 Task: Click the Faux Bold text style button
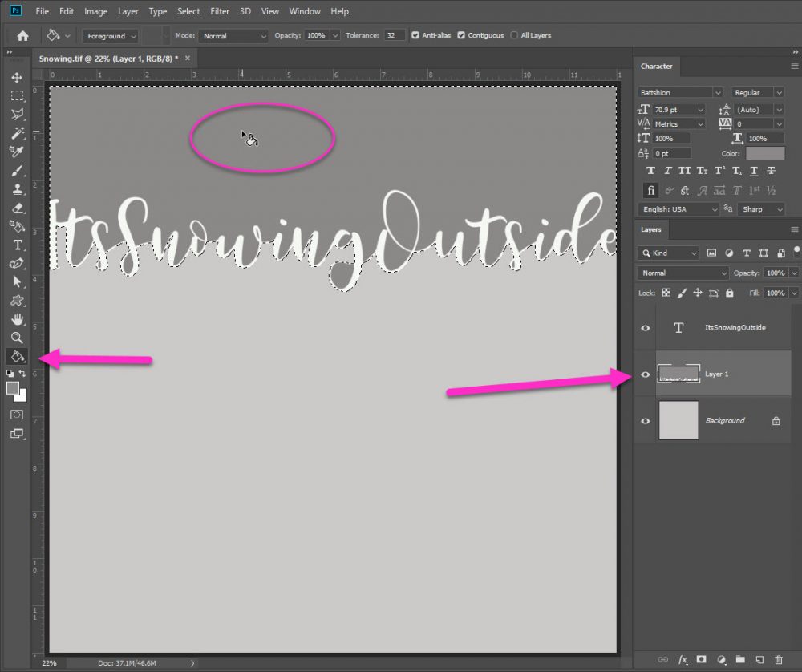click(x=650, y=171)
